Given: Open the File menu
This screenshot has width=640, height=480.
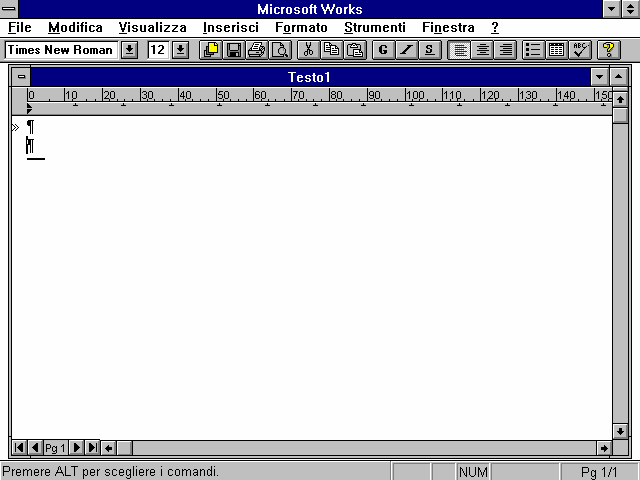Looking at the screenshot, I should tap(20, 28).
